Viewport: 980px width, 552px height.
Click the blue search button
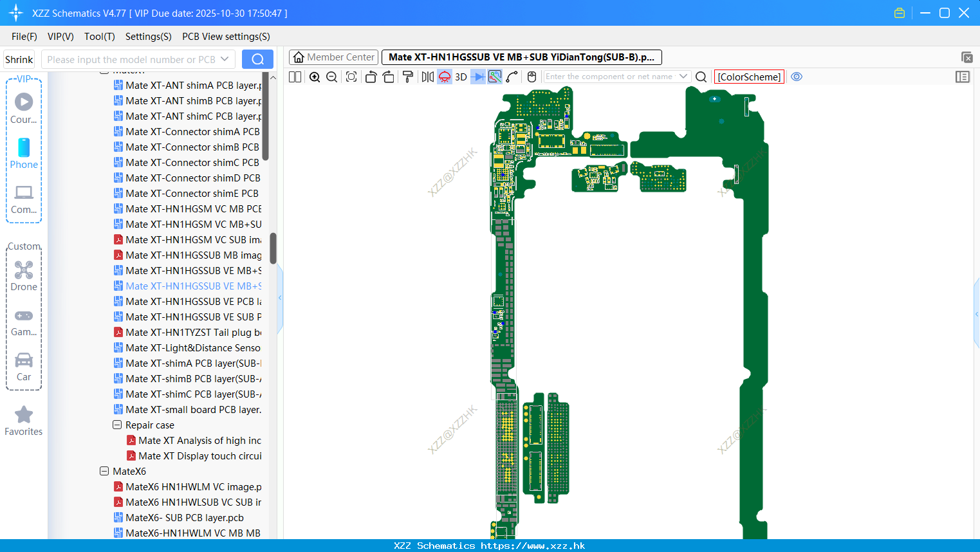(257, 59)
